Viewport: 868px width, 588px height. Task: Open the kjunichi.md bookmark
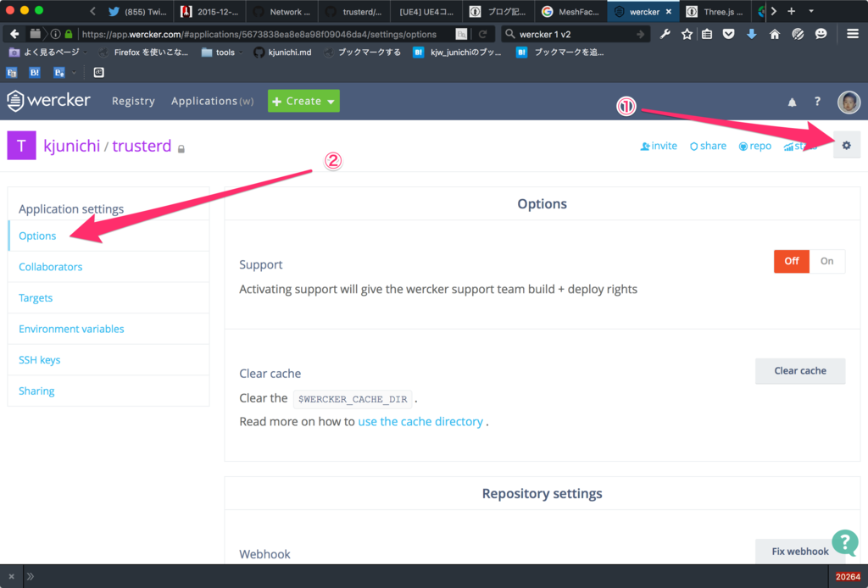(x=282, y=53)
